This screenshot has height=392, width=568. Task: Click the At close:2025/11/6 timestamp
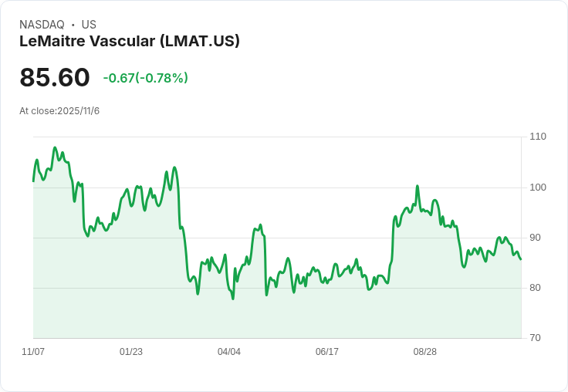[59, 111]
